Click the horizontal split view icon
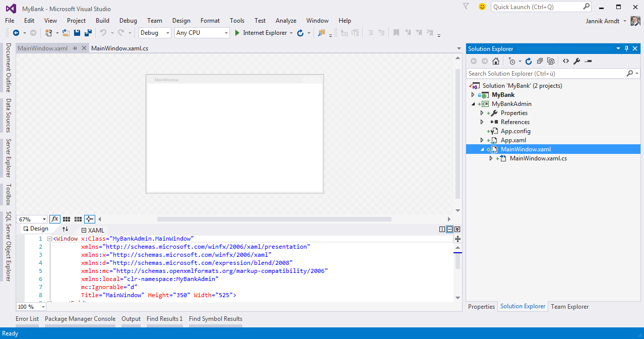This screenshot has height=339, width=644. pos(450,230)
